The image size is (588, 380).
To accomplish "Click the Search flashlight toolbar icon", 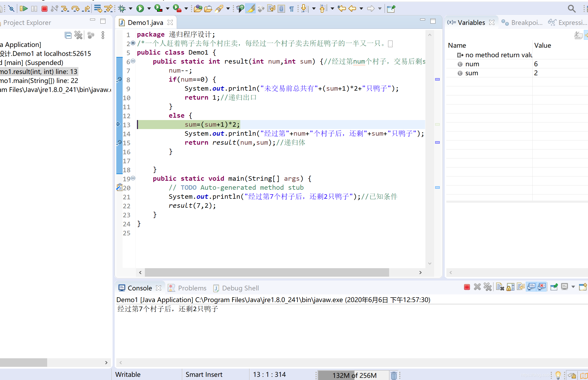I will coord(219,9).
